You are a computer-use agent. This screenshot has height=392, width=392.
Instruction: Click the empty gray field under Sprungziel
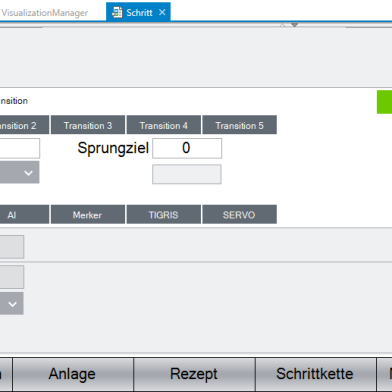[x=187, y=174]
